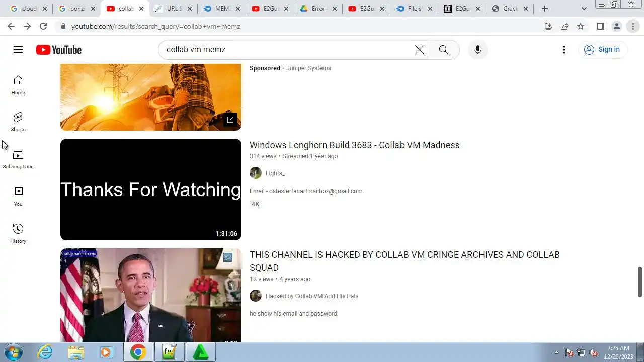This screenshot has width=644, height=362.
Task: Open Shorts in the sidebar
Action: pyautogui.click(x=18, y=122)
